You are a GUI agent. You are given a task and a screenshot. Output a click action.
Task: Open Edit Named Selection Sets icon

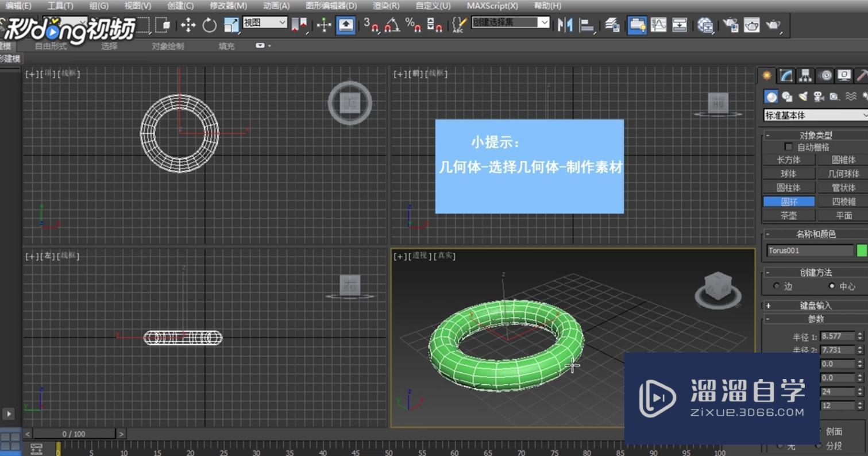tap(458, 25)
